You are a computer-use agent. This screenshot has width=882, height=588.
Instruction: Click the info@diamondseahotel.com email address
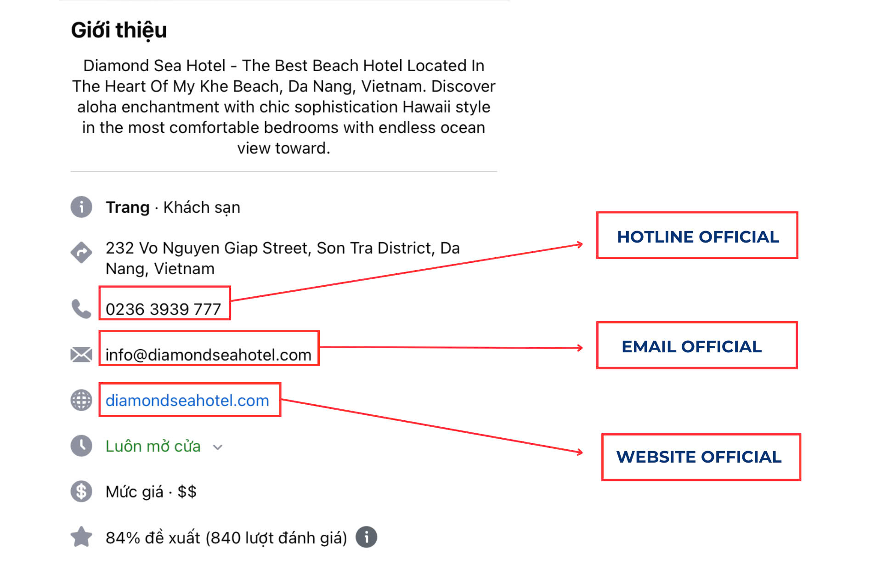pyautogui.click(x=208, y=355)
